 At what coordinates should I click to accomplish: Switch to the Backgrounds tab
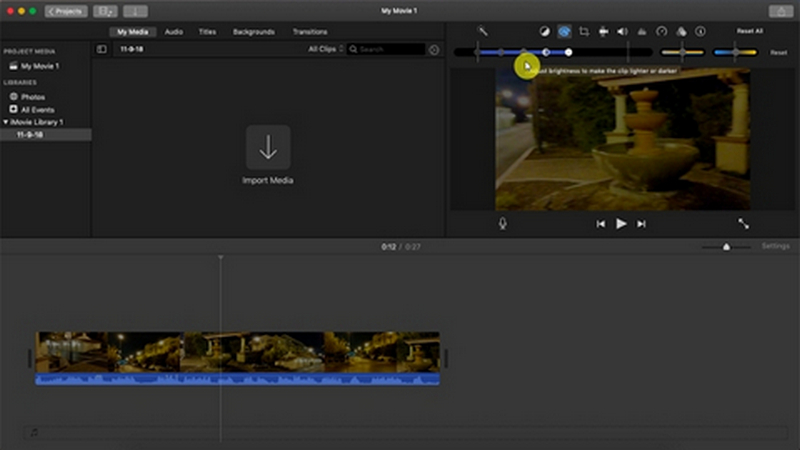(254, 32)
